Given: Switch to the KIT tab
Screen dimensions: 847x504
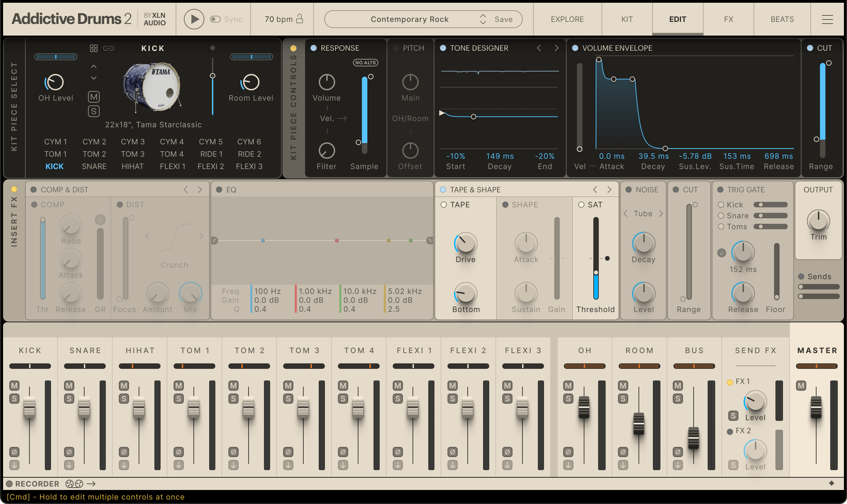Looking at the screenshot, I should [627, 19].
